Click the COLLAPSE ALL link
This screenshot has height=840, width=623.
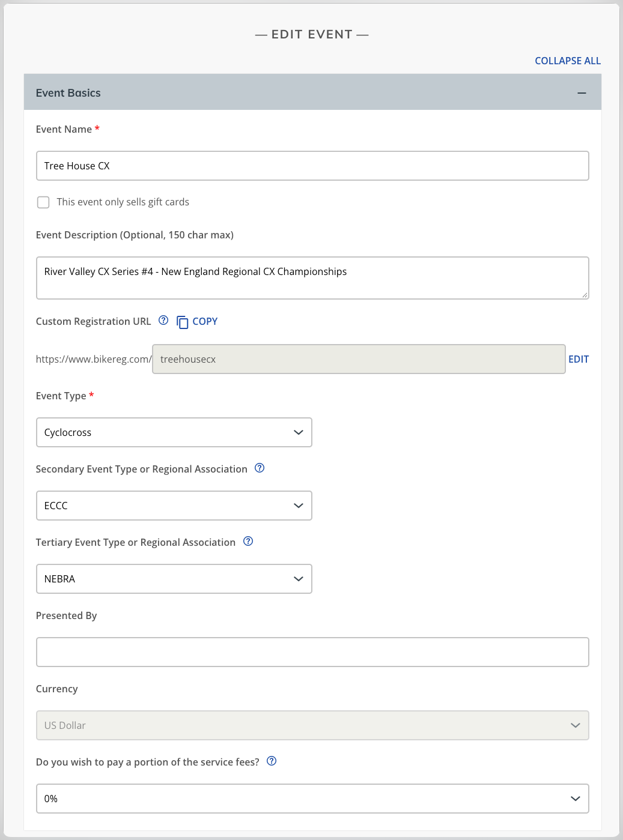568,61
